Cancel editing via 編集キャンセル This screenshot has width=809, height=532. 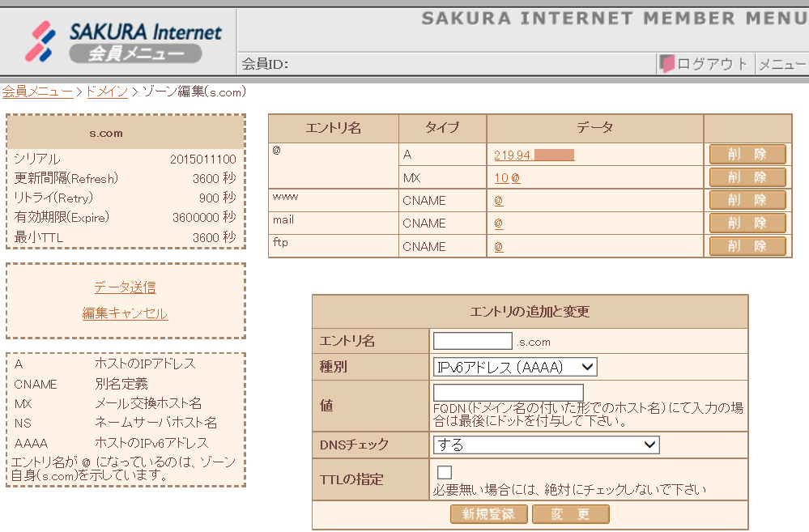point(125,313)
